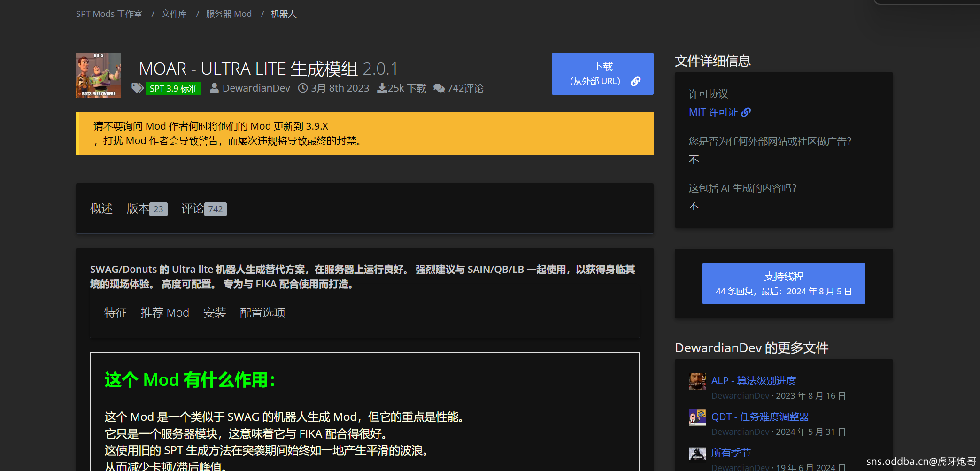This screenshot has height=471, width=980.
Task: Click the chain-link icon on download button
Action: tap(635, 81)
